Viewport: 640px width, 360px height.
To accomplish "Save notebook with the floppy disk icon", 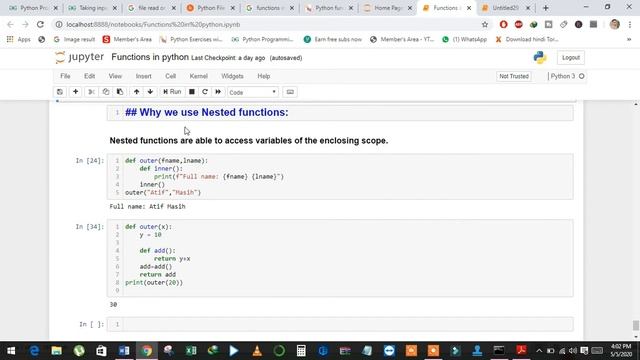I will point(60,92).
